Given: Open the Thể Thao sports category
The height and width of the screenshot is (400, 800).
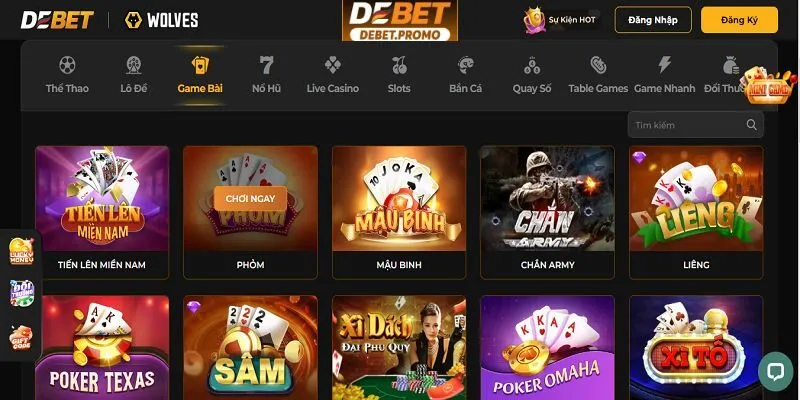Looking at the screenshot, I should pyautogui.click(x=67, y=75).
